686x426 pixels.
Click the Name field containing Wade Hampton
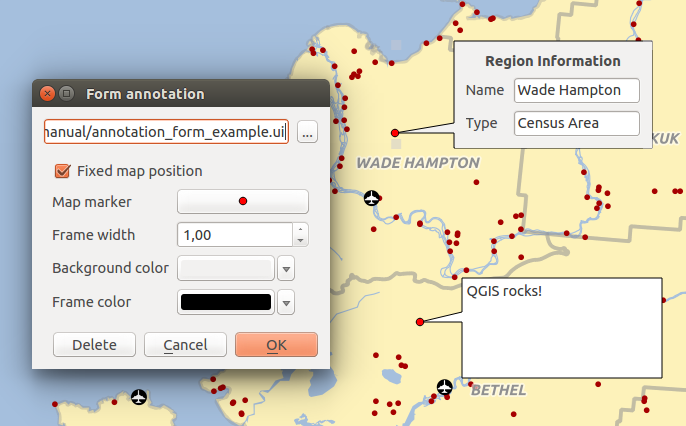(576, 90)
